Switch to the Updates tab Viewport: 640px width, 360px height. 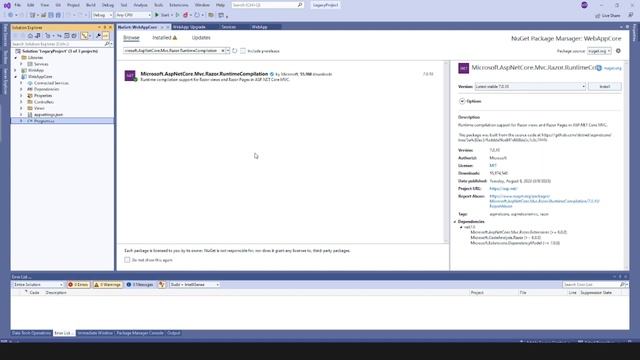(x=201, y=38)
